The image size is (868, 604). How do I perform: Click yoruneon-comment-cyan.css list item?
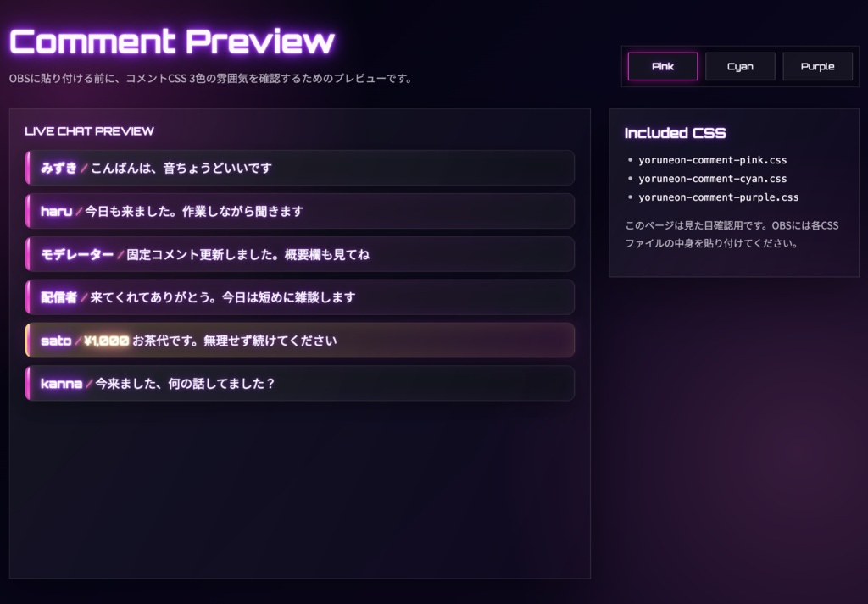[x=712, y=179]
